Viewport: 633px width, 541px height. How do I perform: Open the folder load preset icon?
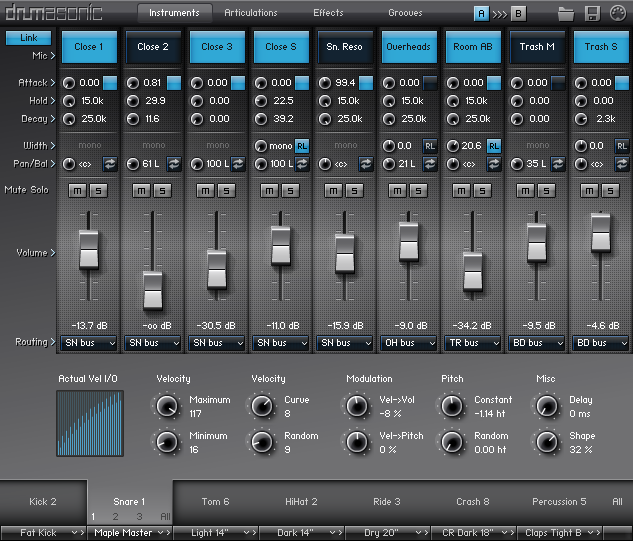coord(566,14)
